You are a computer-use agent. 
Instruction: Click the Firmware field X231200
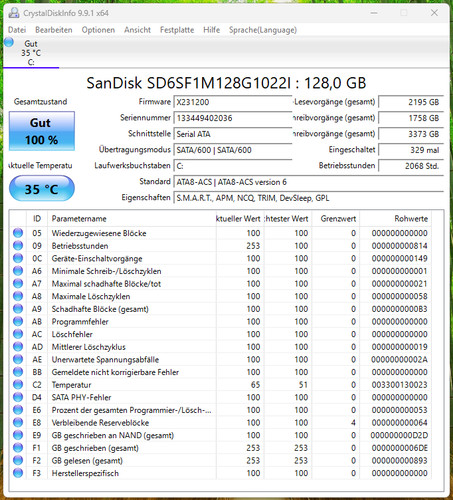[x=233, y=102]
